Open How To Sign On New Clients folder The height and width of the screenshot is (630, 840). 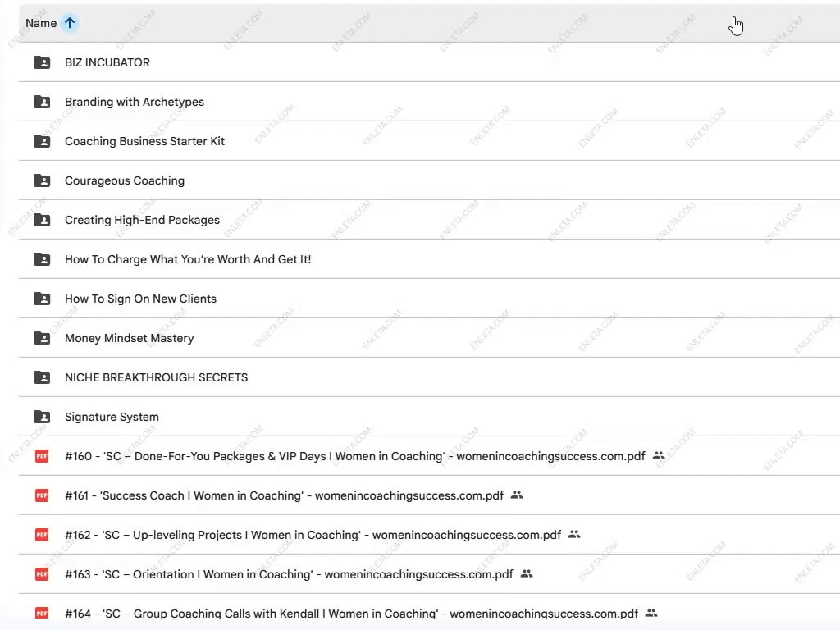(140, 299)
